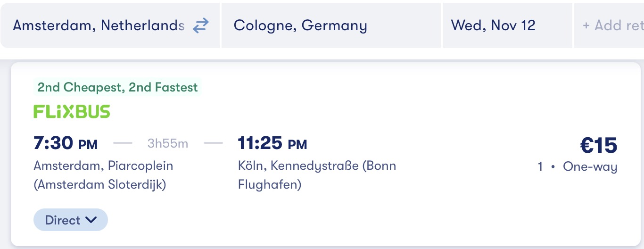Image resolution: width=644 pixels, height=249 pixels.
Task: Click the 2nd Cheapest, 2nd Fastest badge
Action: tap(118, 87)
